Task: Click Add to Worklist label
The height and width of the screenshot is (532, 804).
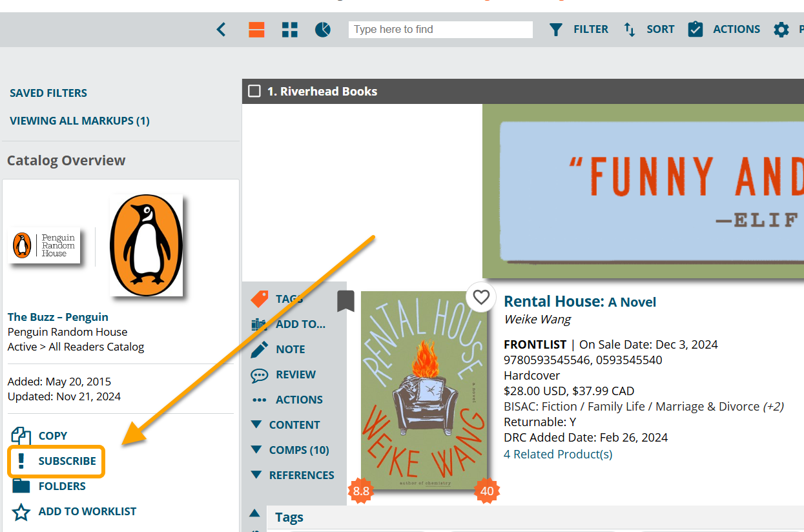Action: click(88, 511)
